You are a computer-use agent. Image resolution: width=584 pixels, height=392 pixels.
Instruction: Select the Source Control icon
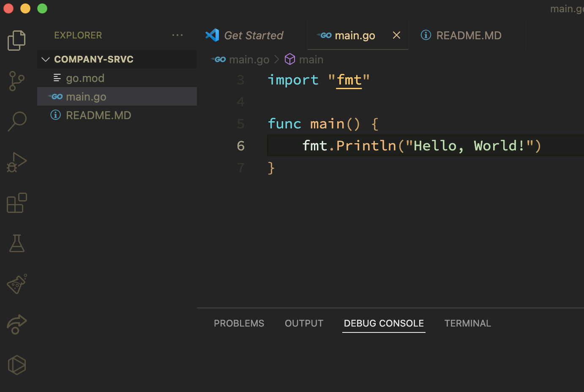click(x=16, y=81)
